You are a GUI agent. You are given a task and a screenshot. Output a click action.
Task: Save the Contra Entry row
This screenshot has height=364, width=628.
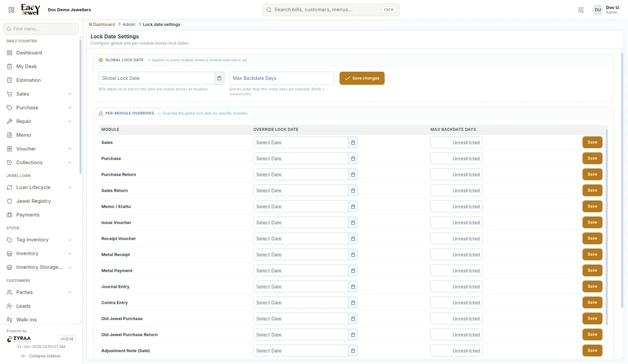point(592,302)
